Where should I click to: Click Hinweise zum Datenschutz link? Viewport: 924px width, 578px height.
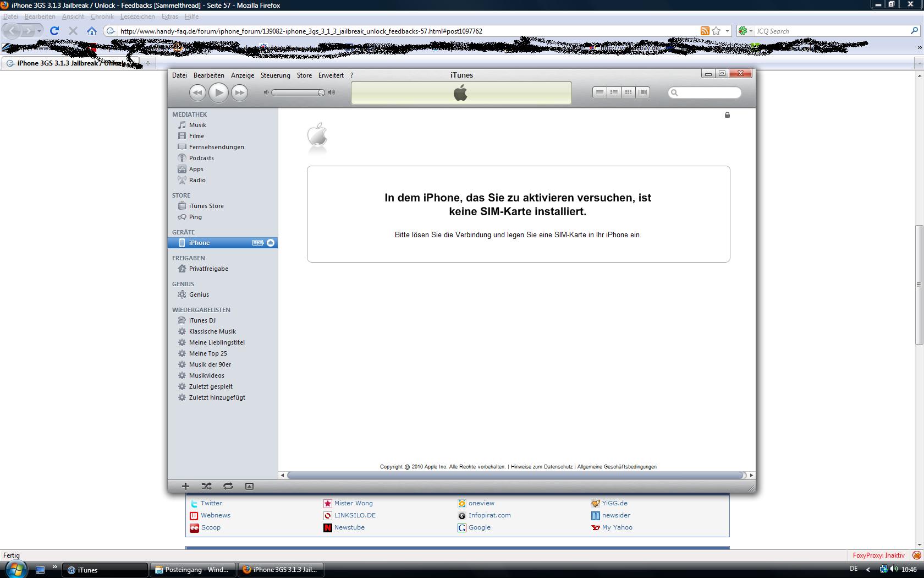tap(542, 467)
